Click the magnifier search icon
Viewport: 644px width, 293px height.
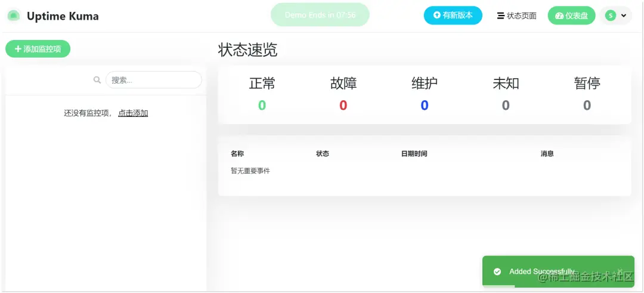(97, 80)
